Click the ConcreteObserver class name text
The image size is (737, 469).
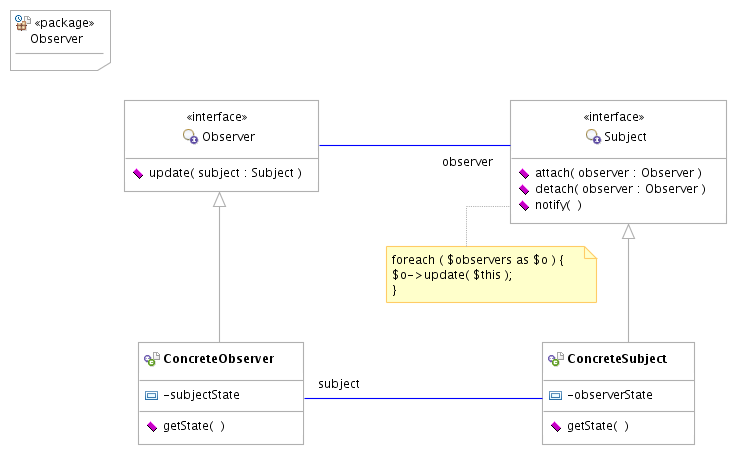pyautogui.click(x=218, y=359)
